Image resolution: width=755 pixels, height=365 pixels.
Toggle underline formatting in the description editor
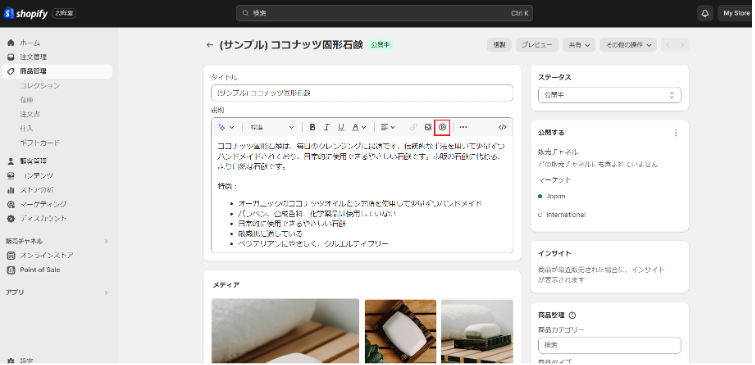tap(341, 127)
